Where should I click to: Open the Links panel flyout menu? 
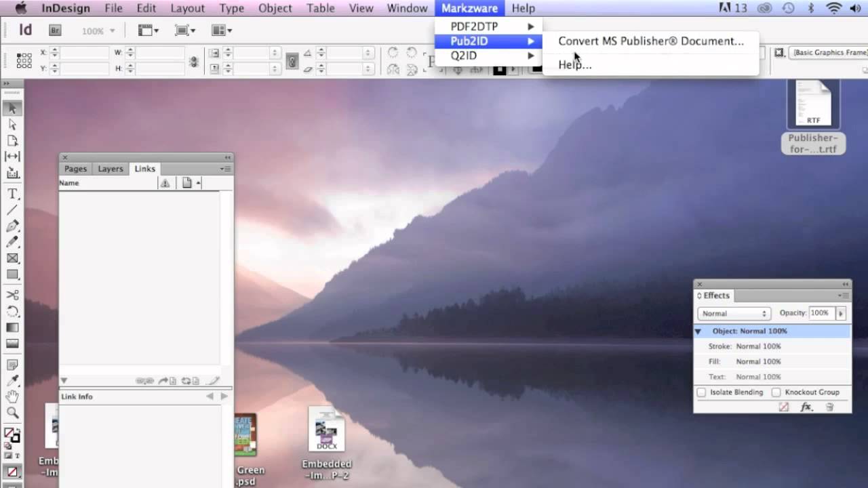226,169
